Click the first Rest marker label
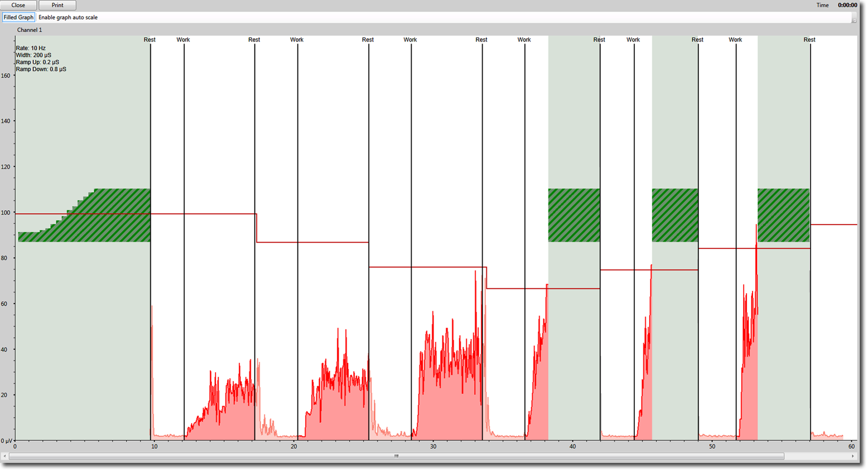This screenshot has height=472, width=868. 150,40
